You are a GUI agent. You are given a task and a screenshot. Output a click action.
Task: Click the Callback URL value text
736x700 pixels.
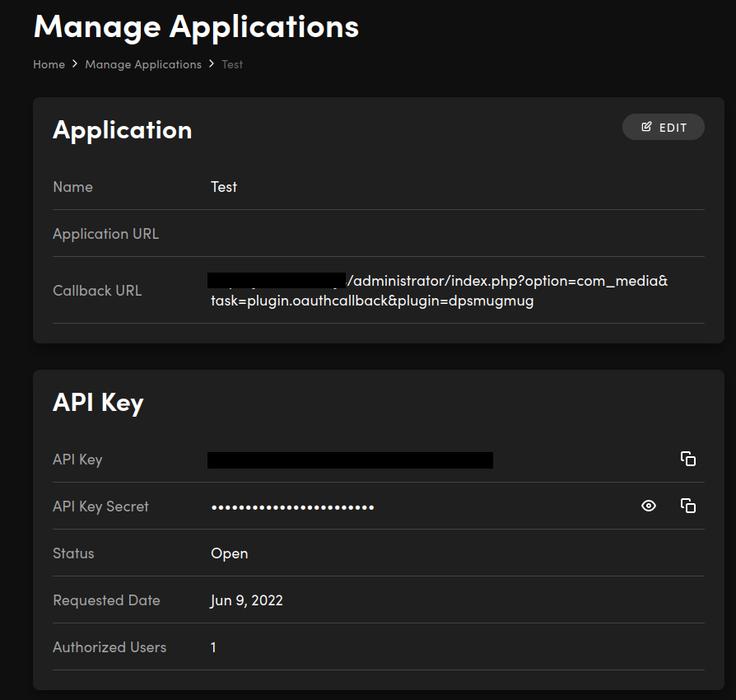coord(439,291)
